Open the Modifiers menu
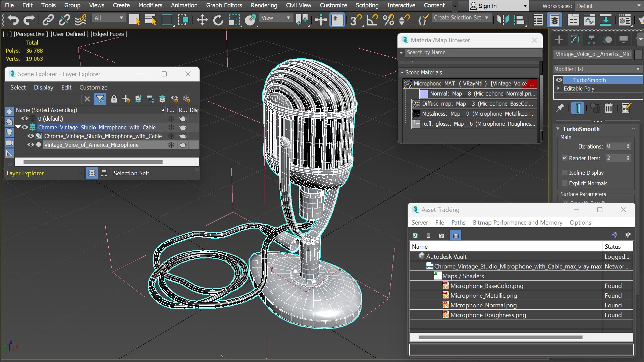Viewport: 644px width, 362px height. pyautogui.click(x=150, y=5)
